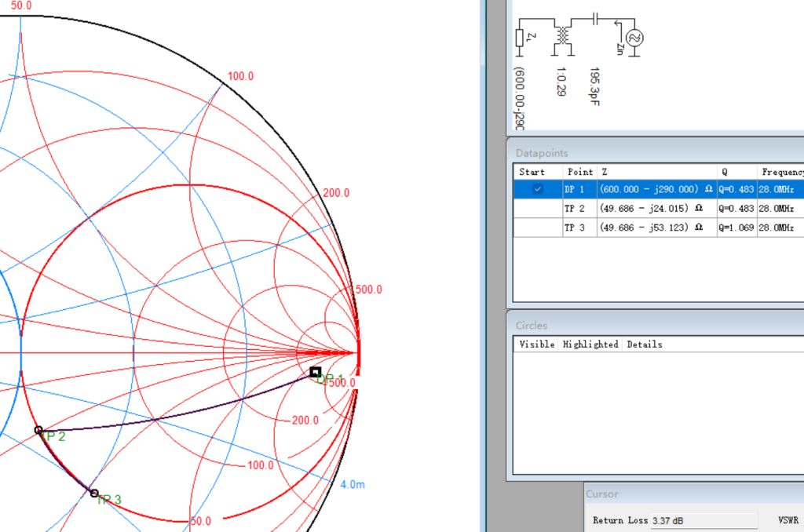Click the (600.00-j290 load impedance label in schematic
The image size is (804, 532).
coord(520,98)
